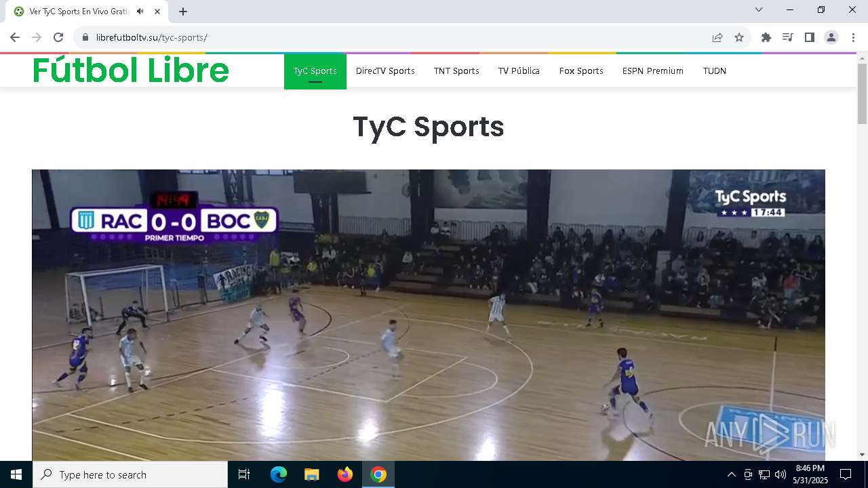Show hidden system tray icons
The height and width of the screenshot is (488, 868).
point(731,474)
